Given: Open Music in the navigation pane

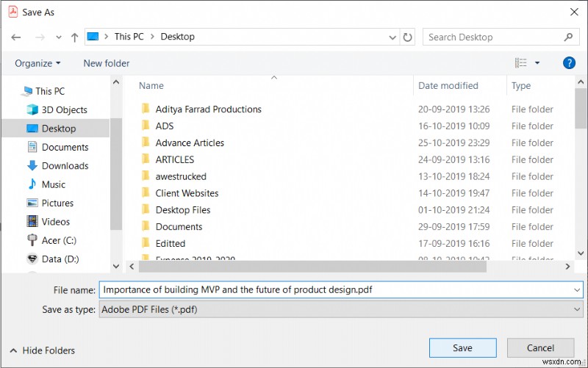Looking at the screenshot, I should (46, 184).
